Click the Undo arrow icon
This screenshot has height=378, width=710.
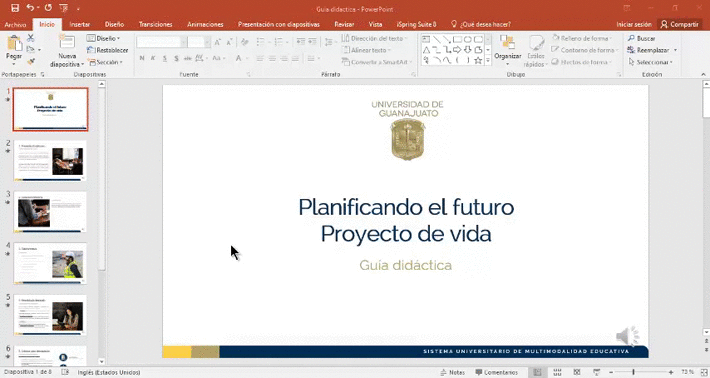[30, 8]
